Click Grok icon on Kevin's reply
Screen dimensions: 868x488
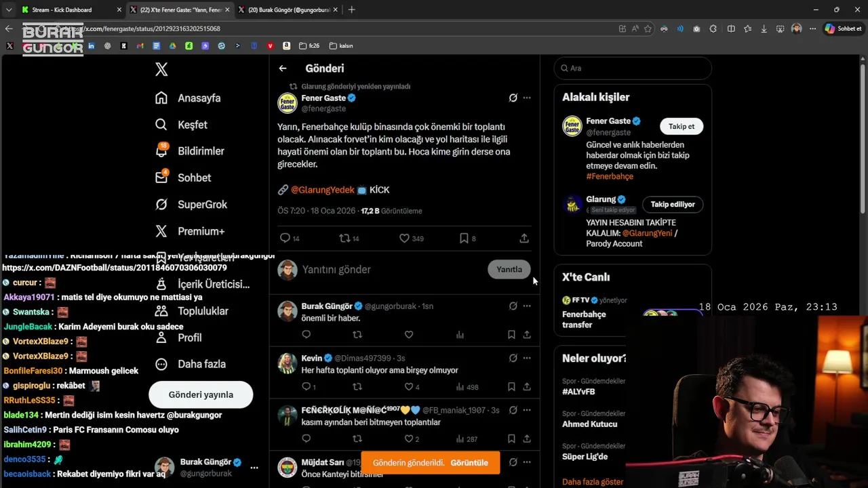(x=513, y=358)
